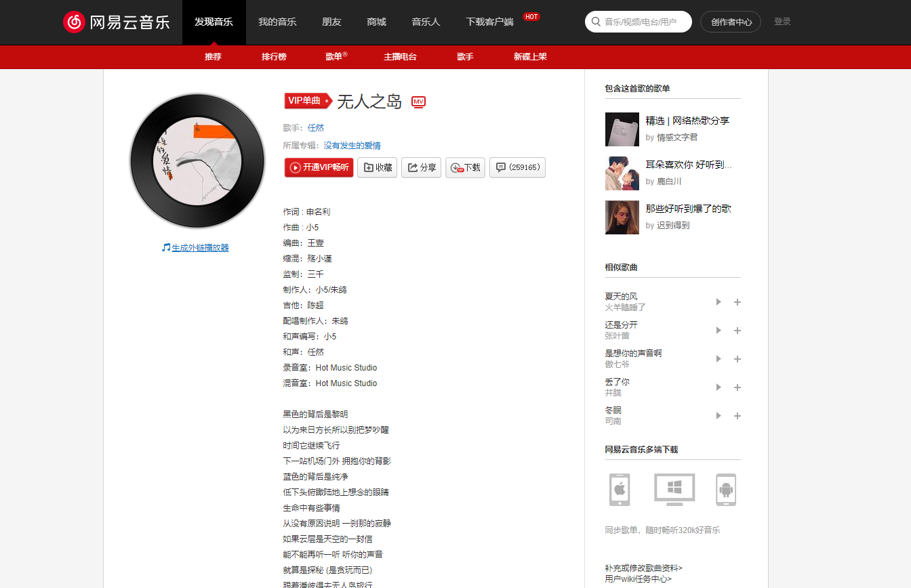
Task: Select the 推荐 submenu item
Action: coord(213,57)
